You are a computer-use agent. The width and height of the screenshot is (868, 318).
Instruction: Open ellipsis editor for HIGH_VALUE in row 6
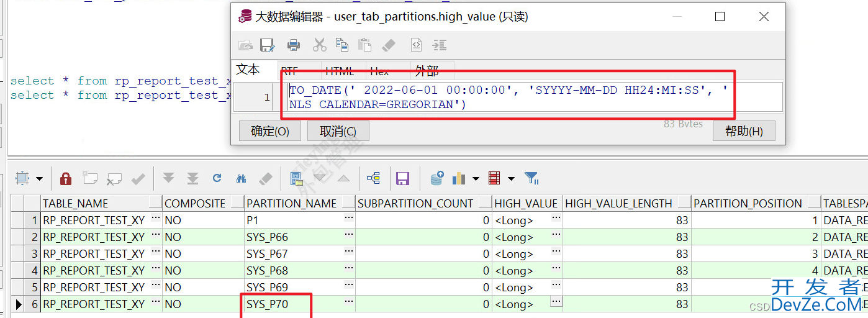pos(556,301)
